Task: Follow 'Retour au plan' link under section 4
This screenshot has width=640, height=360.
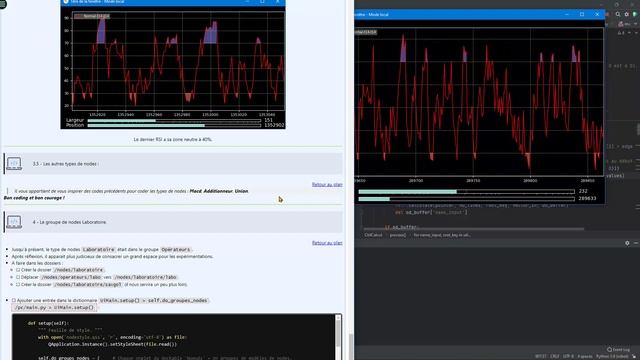Action: coord(327,243)
